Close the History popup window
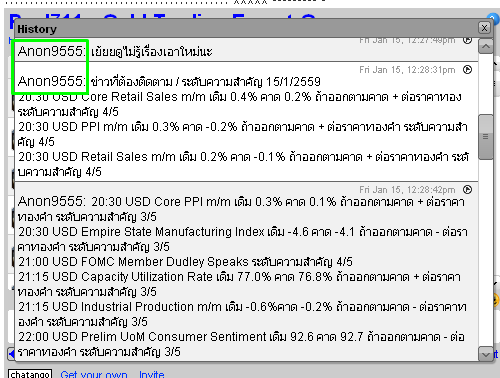500x378 pixels. click(x=484, y=28)
